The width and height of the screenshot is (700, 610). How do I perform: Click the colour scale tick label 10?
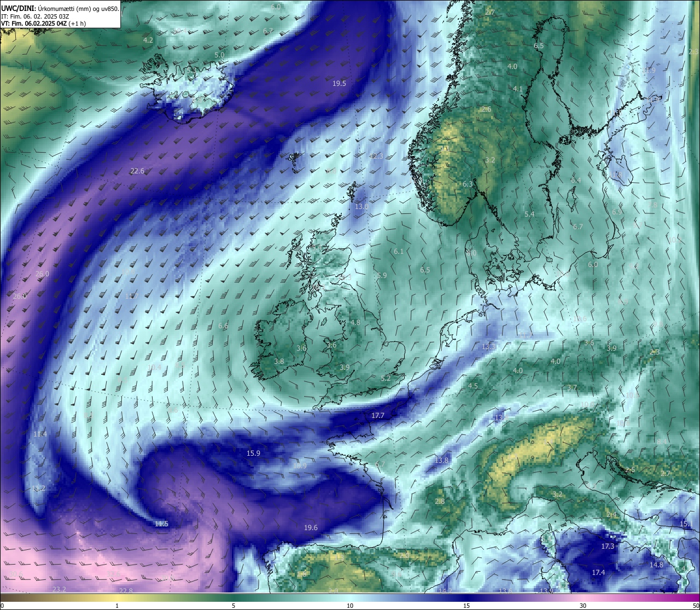(x=350, y=606)
